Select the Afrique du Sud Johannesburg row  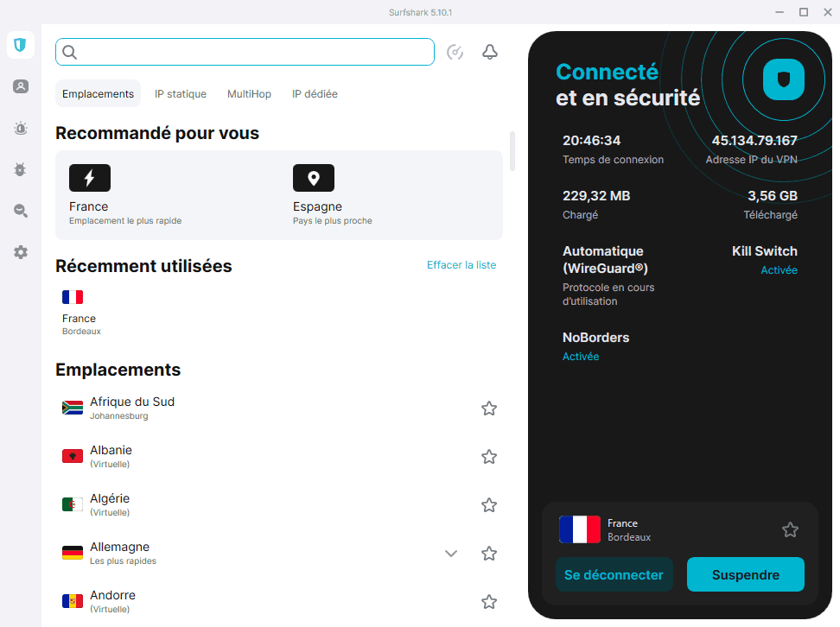(x=278, y=408)
